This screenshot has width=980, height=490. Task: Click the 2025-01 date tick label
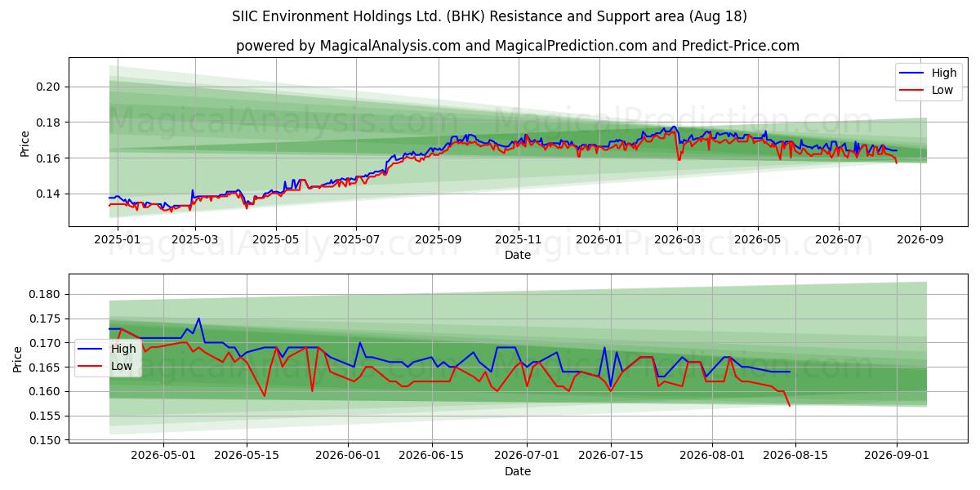(x=118, y=240)
